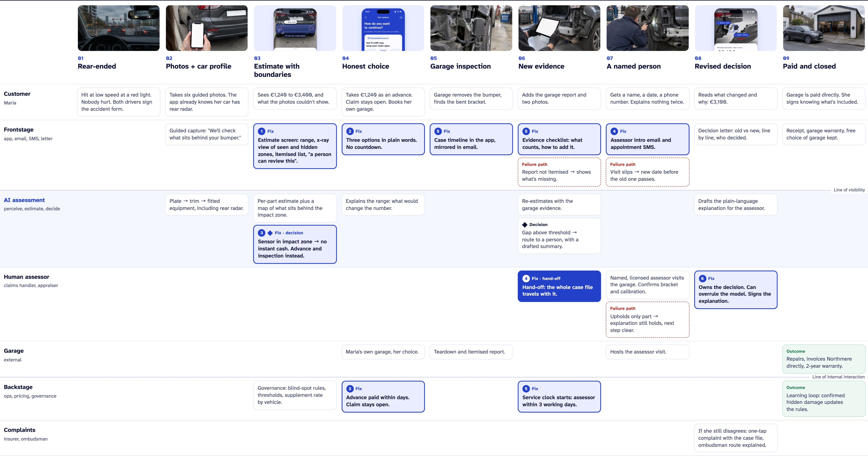Select the 'Learning loop' outcome card
Screen dimensions: 868x456
point(824,399)
